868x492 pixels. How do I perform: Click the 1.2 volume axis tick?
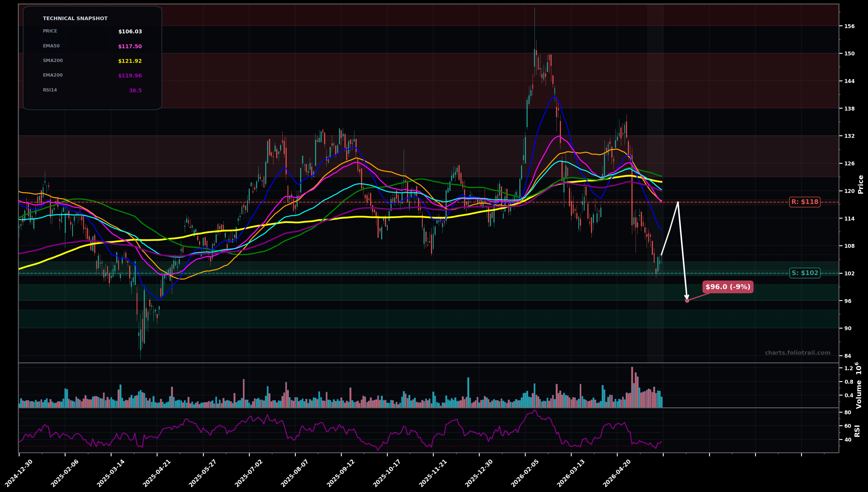point(848,368)
